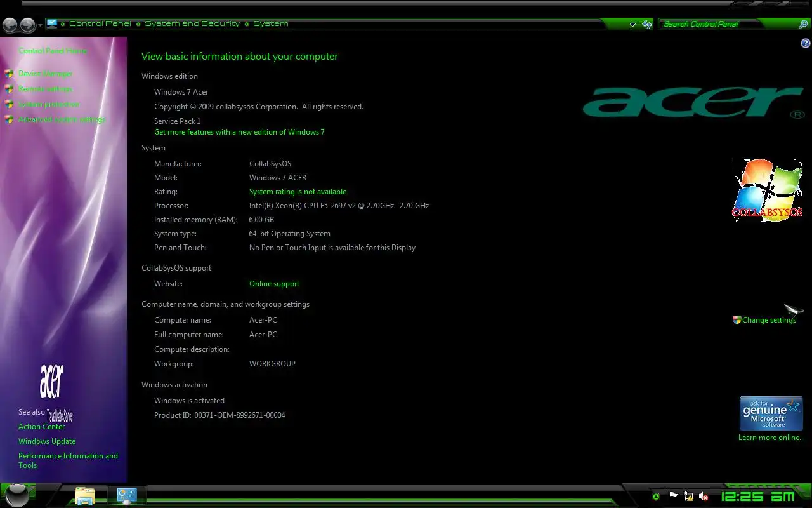
Task: Click the ask for genuine Microsoft badge
Action: [771, 413]
